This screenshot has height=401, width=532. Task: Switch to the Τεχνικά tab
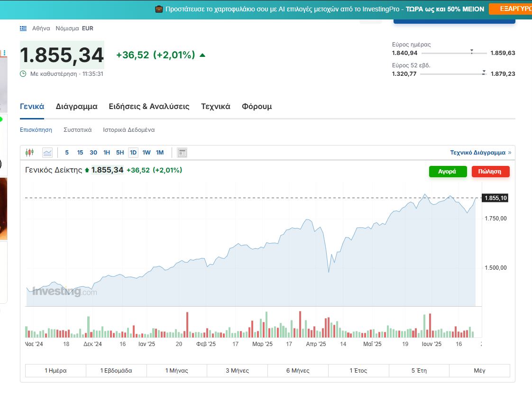click(215, 107)
